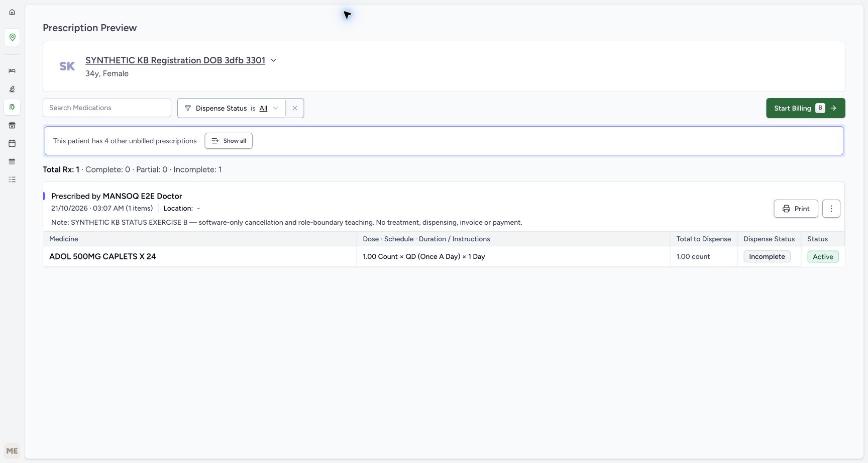
Task: Print the prescription
Action: tap(796, 209)
